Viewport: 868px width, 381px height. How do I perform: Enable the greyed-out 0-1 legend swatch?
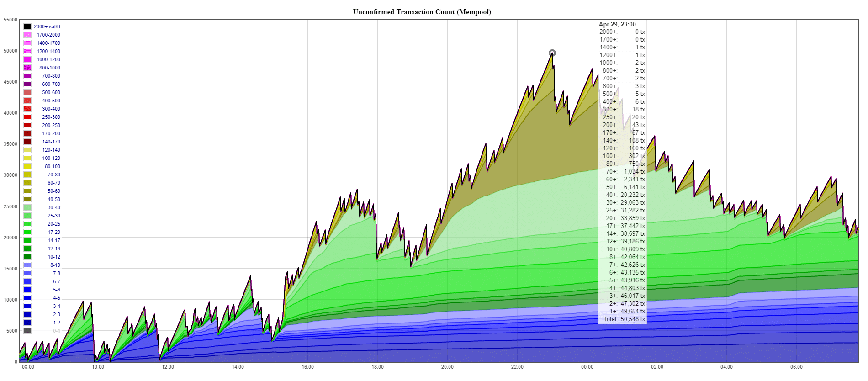27,331
